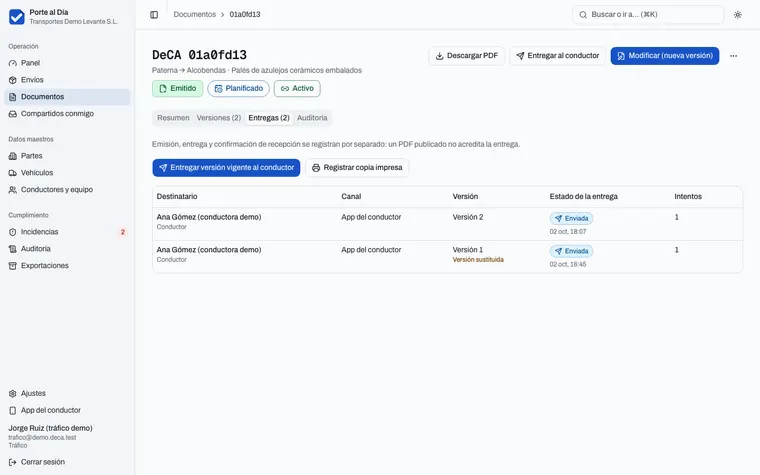Click Documentos breadcrumb link
The image size is (760, 475).
click(194, 15)
